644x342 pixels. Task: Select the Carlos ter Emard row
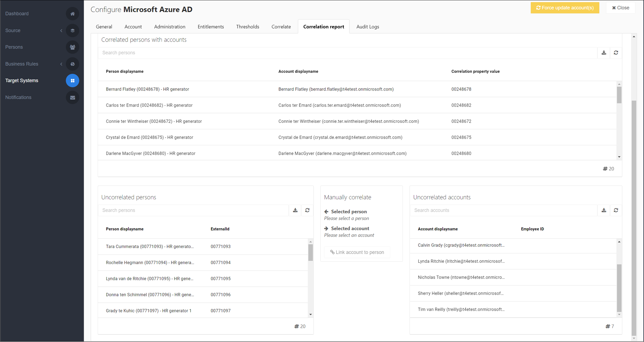357,105
